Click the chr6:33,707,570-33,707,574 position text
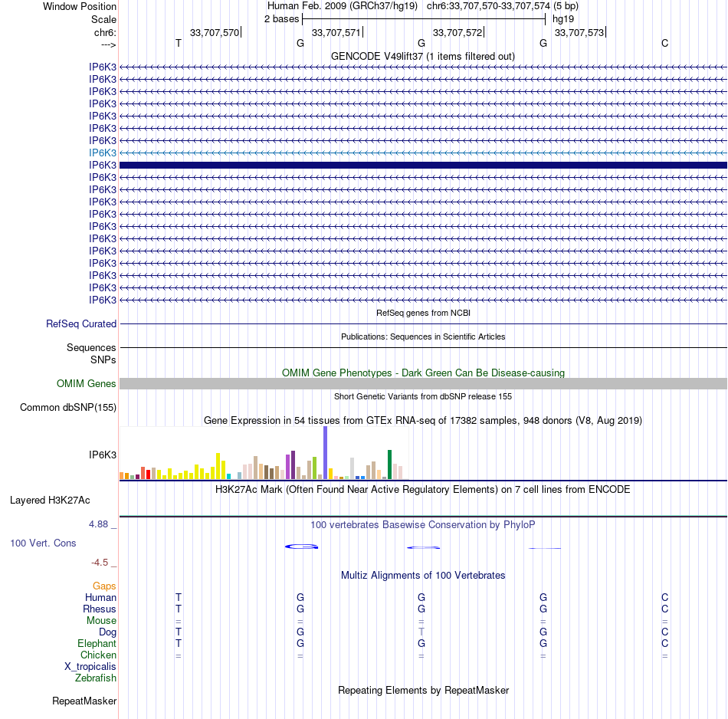Screen dimensions: 728x719 point(488,6)
